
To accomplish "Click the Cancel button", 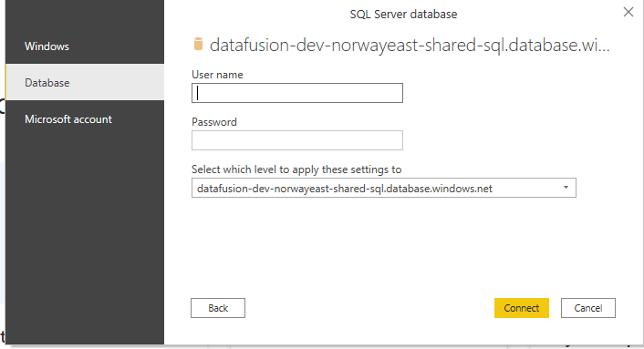I will (588, 308).
